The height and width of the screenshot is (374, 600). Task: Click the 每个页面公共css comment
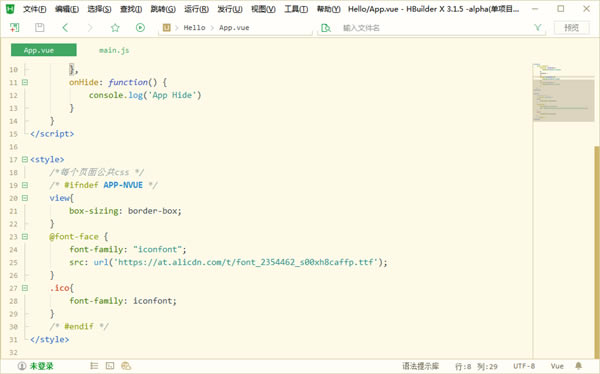97,172
